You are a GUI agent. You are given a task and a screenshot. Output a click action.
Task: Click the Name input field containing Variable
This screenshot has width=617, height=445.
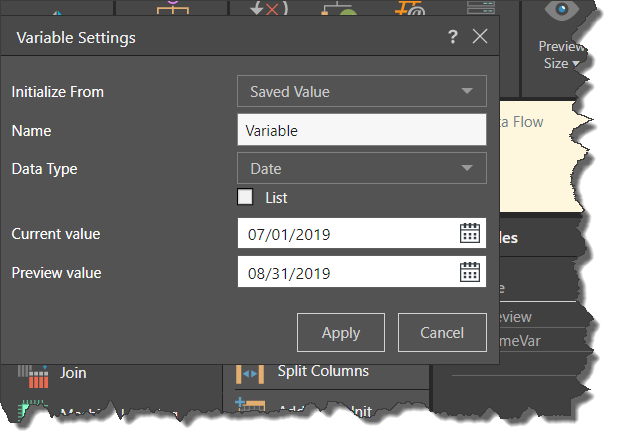(x=362, y=130)
